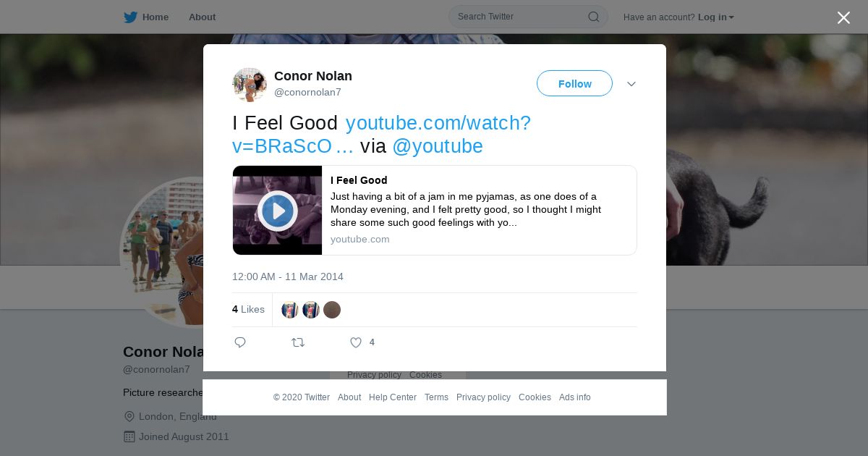This screenshot has width=868, height=456.
Task: Open white footer Cookies link
Action: point(535,397)
